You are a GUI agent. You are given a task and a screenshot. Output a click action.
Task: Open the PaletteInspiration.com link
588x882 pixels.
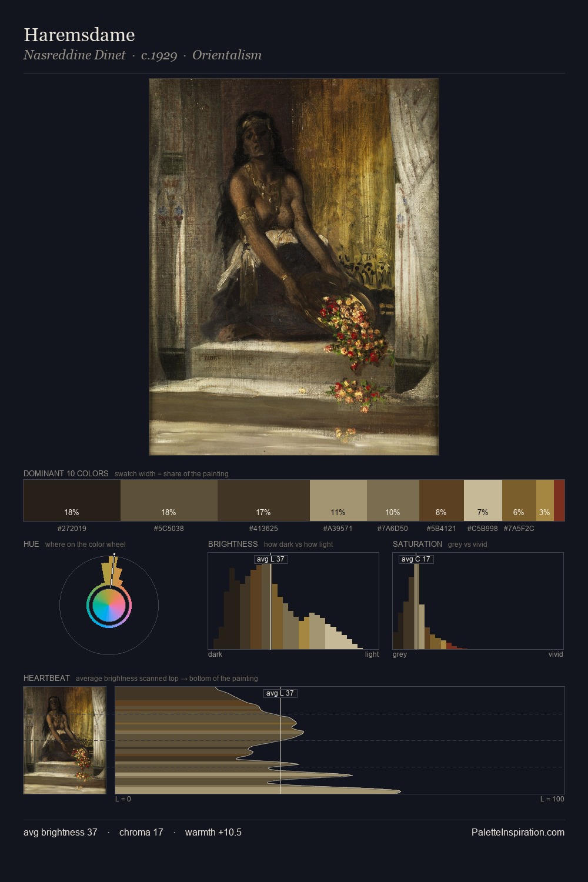(x=518, y=832)
